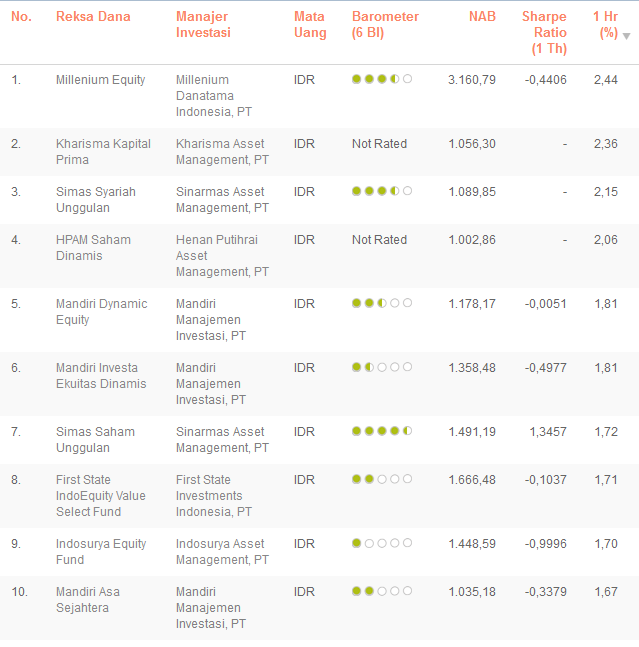639x647 pixels.
Task: Sort by the NAB column header
Action: tap(483, 17)
